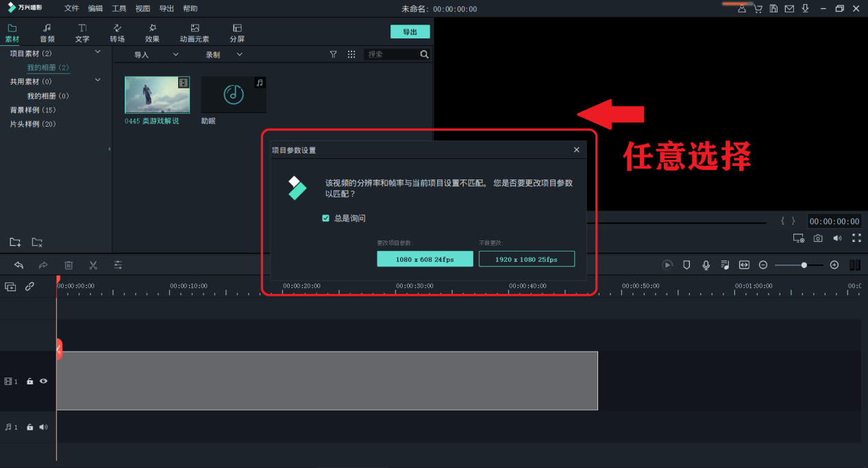
Task: Uncheck the 总是询问 checkbox in the dialog
Action: [x=325, y=218]
